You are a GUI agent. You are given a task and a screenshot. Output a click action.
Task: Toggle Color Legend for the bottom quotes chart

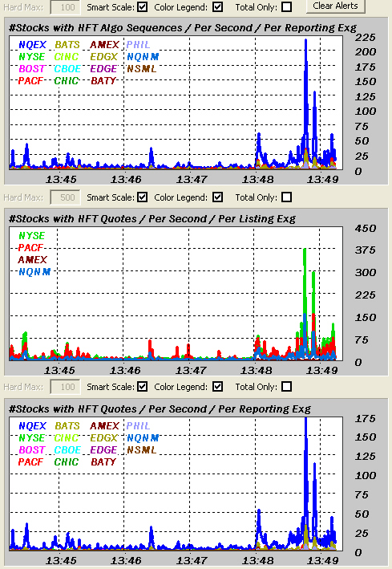(x=217, y=387)
